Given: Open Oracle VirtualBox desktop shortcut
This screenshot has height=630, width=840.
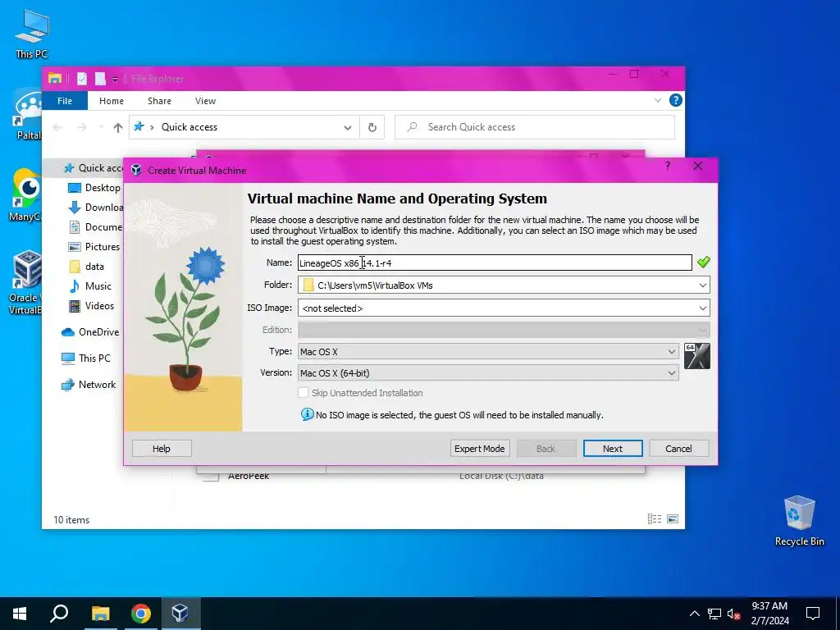Looking at the screenshot, I should pos(24,283).
